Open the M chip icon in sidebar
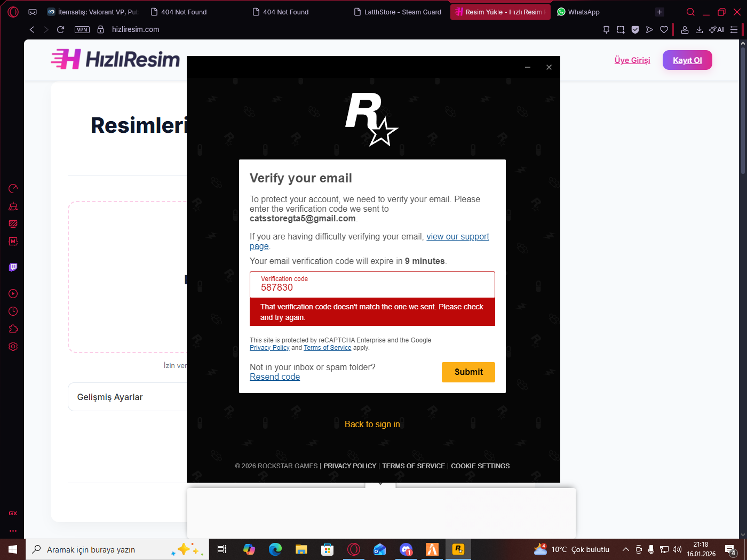 13,242
